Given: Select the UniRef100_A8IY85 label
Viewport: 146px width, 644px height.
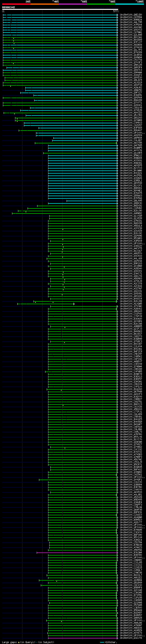Looking at the screenshot, I should click(131, 143).
